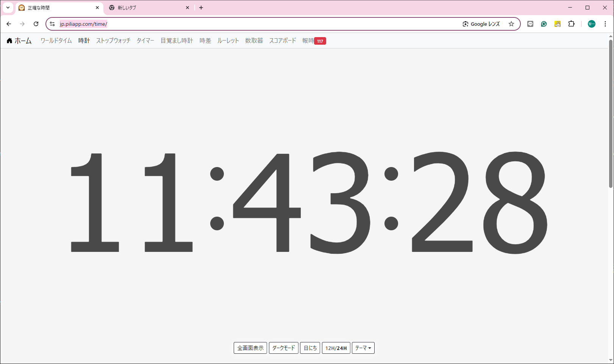Bookmark this page with the star icon
The image size is (614, 364).
click(x=511, y=24)
